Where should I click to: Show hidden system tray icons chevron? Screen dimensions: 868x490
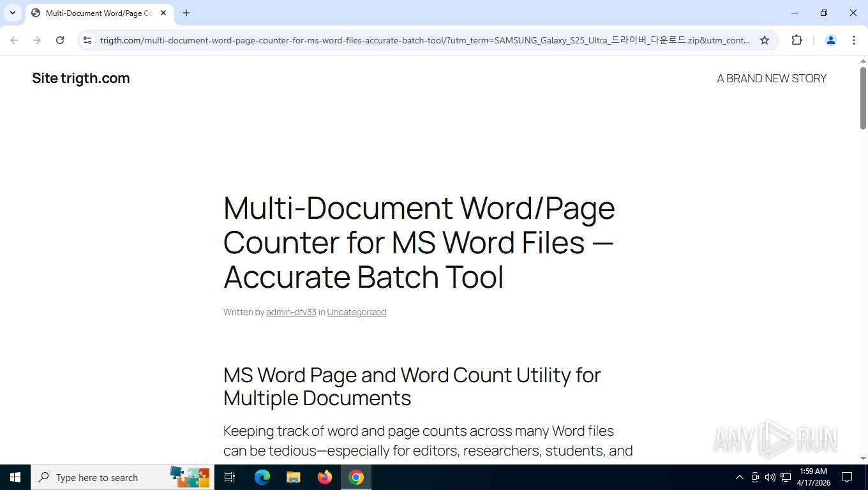tap(740, 477)
